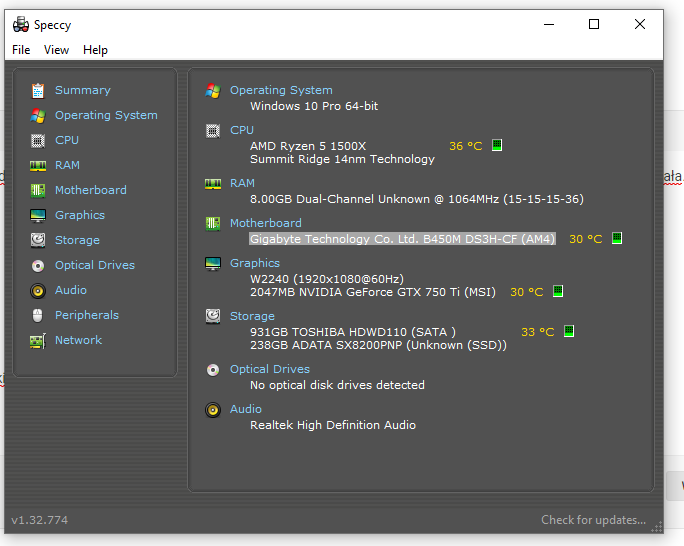Viewport: 684px width, 546px height.
Task: Click the Motherboard icon in summary panel
Action: click(213, 224)
